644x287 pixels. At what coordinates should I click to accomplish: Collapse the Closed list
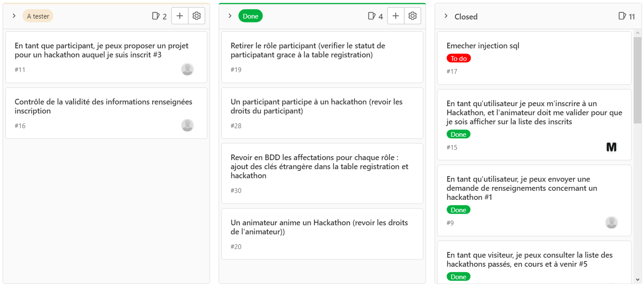tap(446, 16)
